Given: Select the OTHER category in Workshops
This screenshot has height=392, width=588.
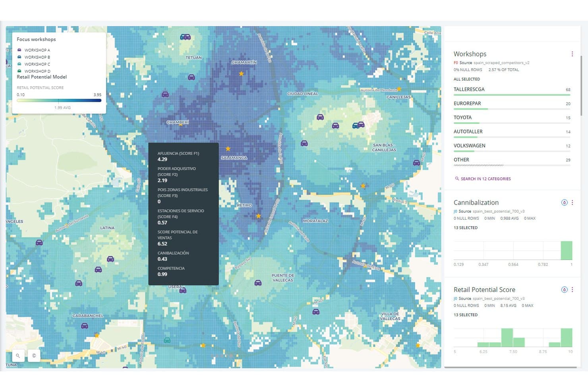Looking at the screenshot, I should coord(512,161).
